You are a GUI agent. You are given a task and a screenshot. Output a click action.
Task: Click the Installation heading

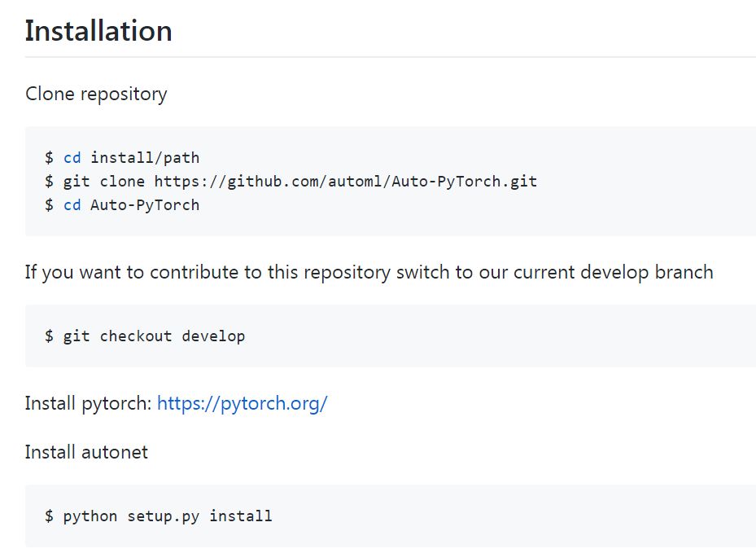[98, 31]
